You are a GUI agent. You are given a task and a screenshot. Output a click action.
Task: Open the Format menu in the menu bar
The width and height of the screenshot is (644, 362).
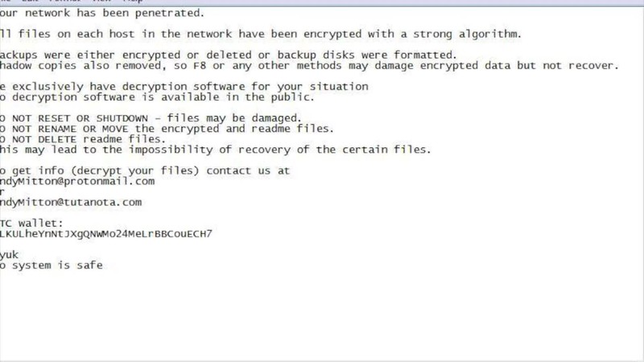pos(65,1)
